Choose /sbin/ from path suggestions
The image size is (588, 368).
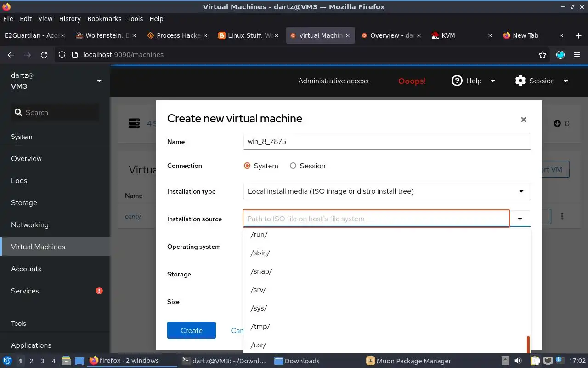[387, 253]
